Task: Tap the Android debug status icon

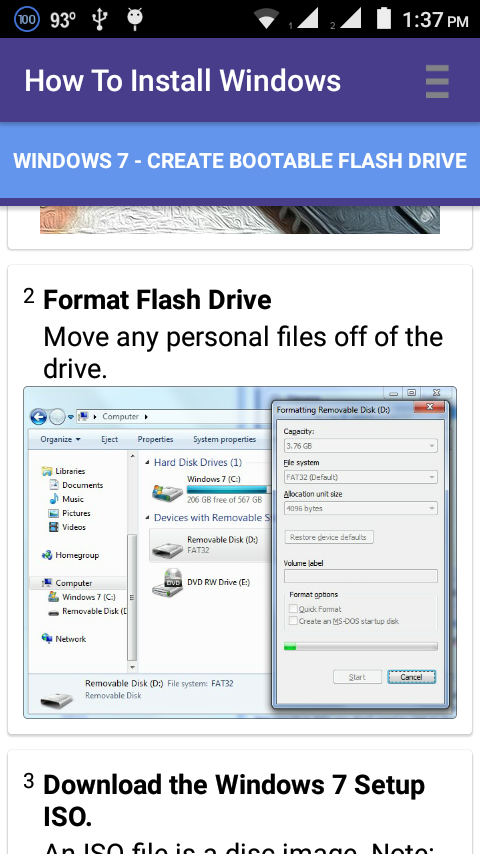Action: pyautogui.click(x=135, y=18)
